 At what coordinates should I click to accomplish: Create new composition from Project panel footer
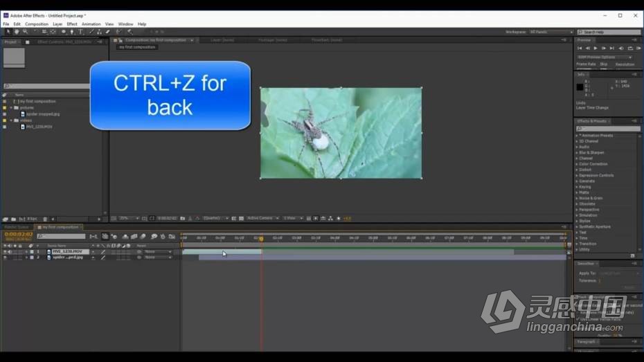(x=21, y=219)
